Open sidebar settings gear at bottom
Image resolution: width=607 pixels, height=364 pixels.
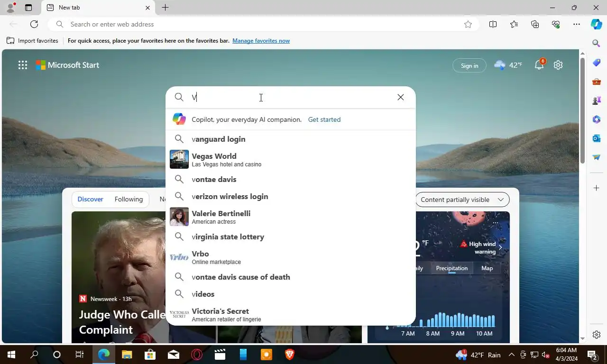[x=597, y=335]
